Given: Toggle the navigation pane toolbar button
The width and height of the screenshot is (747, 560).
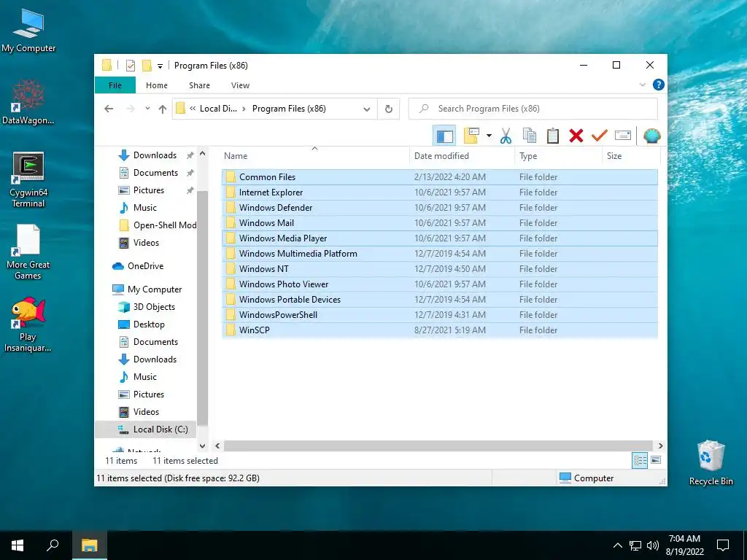Looking at the screenshot, I should [444, 136].
